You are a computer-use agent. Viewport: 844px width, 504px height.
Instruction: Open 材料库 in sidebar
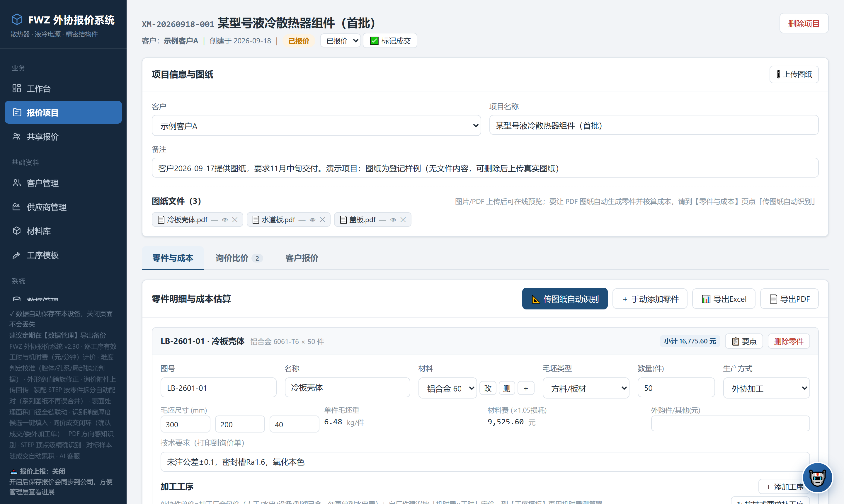click(x=63, y=231)
